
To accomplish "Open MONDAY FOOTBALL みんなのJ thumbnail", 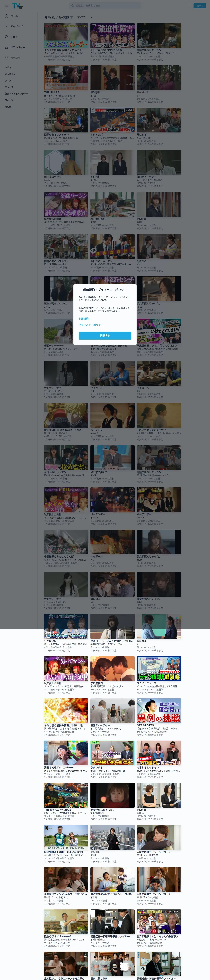I will point(66,838).
